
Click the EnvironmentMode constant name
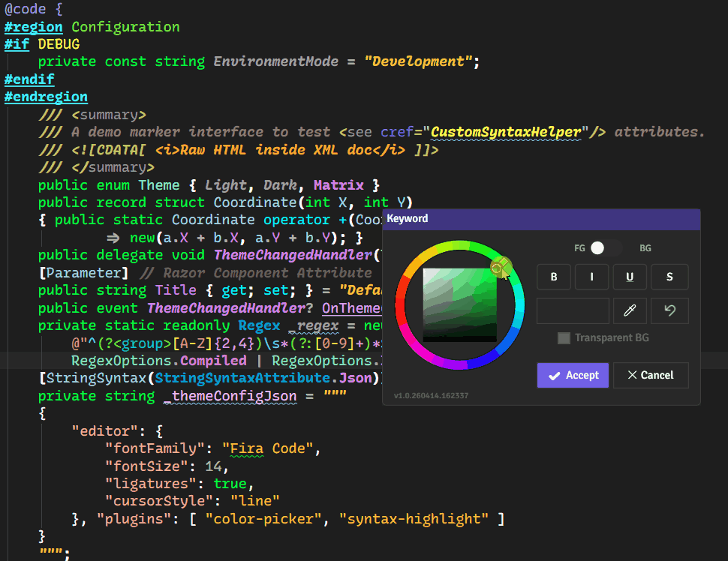(x=275, y=61)
